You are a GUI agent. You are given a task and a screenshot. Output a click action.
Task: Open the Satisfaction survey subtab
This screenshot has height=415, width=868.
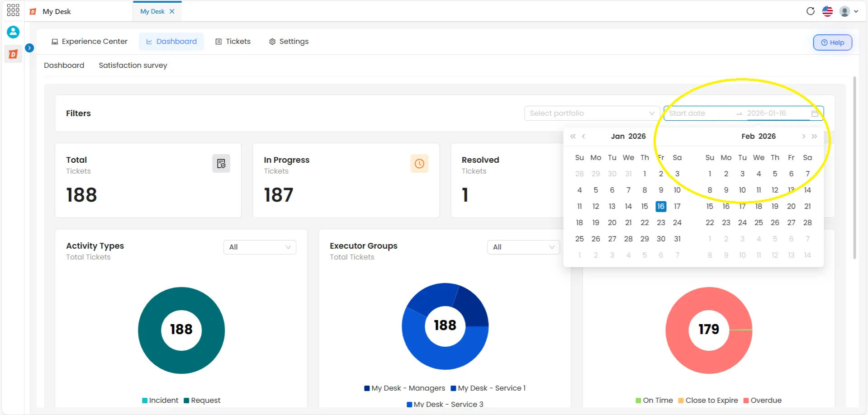pos(133,65)
